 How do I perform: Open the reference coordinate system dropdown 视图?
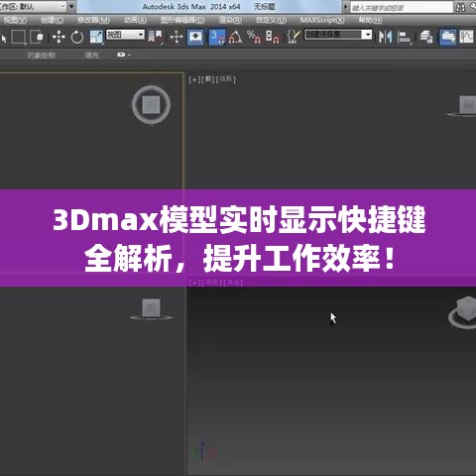tap(125, 35)
